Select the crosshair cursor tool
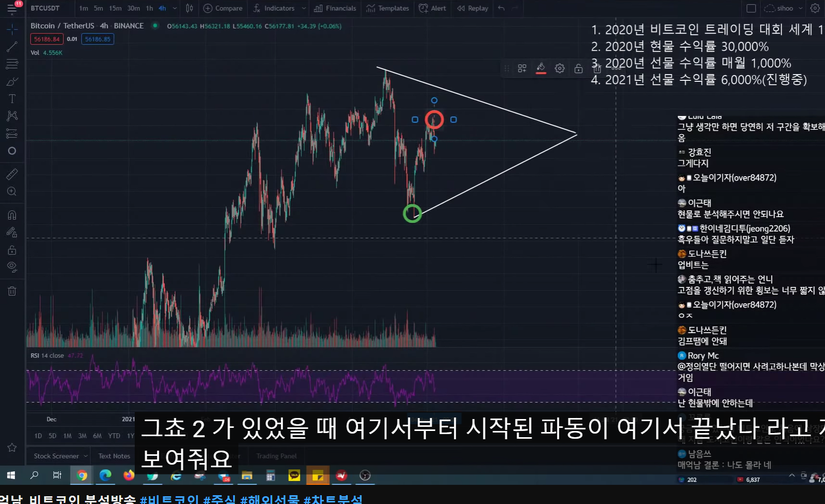The width and height of the screenshot is (825, 504). tap(12, 29)
